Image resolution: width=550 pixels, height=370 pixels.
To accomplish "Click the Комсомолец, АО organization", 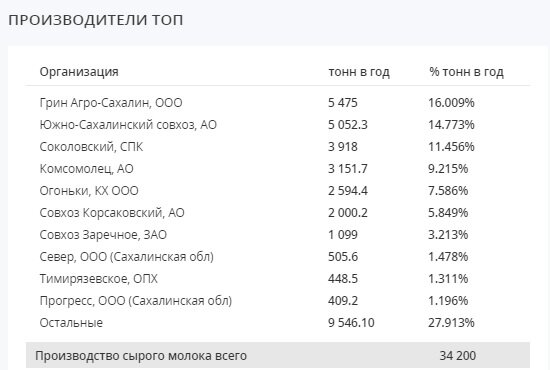I will 86,169.
